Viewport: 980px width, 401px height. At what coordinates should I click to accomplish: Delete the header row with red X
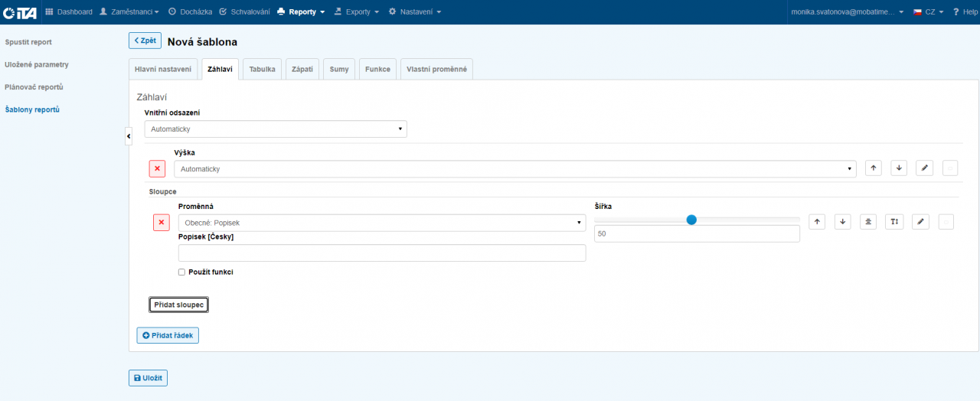(157, 168)
